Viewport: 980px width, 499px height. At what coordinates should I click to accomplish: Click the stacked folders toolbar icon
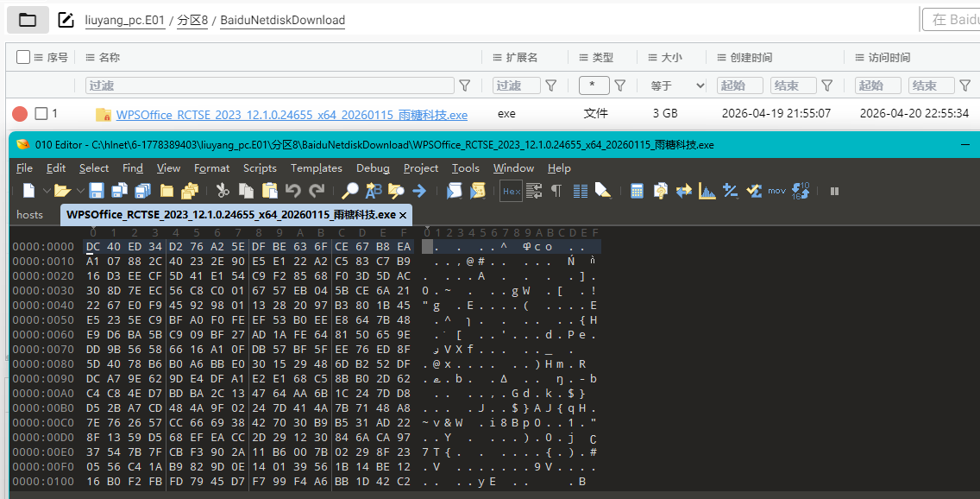[190, 191]
